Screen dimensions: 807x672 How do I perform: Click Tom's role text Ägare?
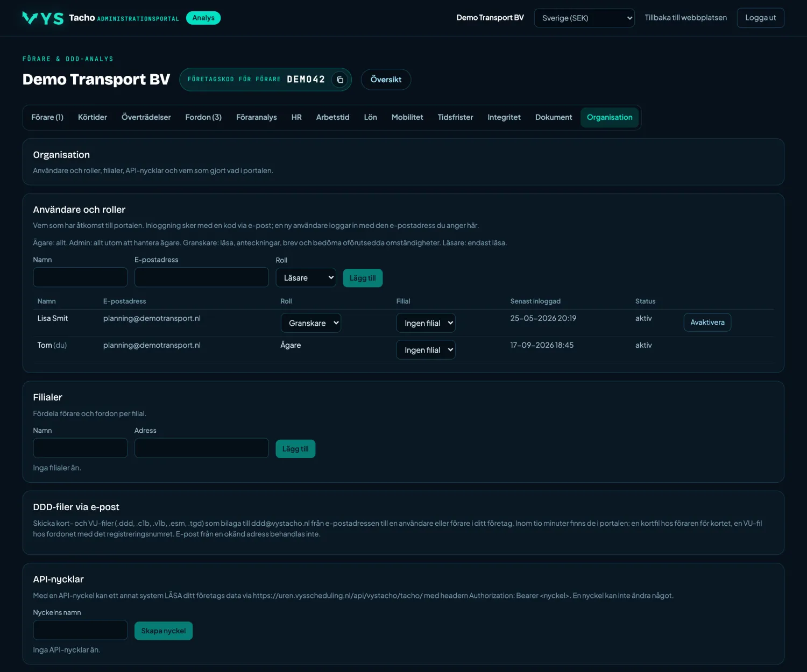291,345
